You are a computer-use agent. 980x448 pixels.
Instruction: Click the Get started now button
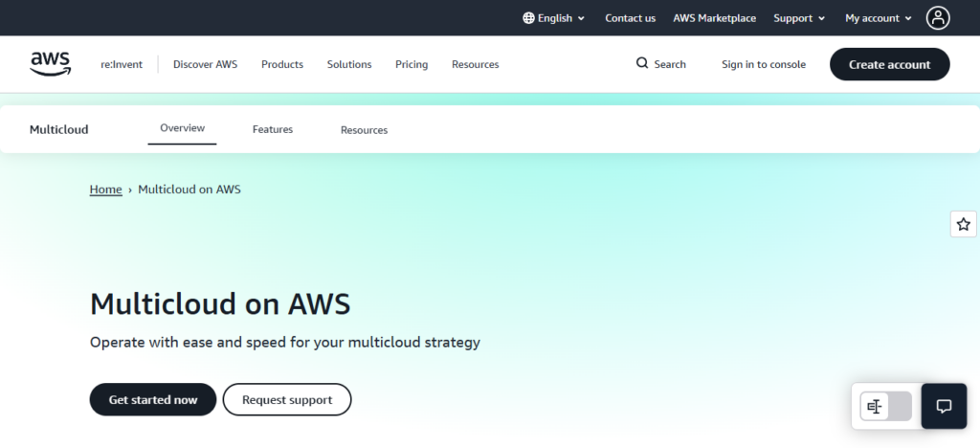pos(153,399)
